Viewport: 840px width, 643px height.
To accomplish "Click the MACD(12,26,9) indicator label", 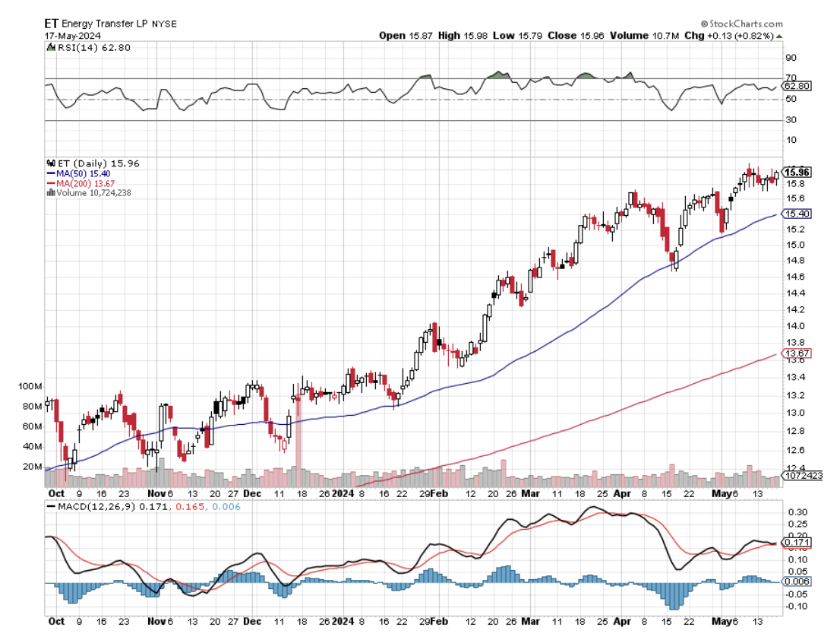I will coord(90,505).
